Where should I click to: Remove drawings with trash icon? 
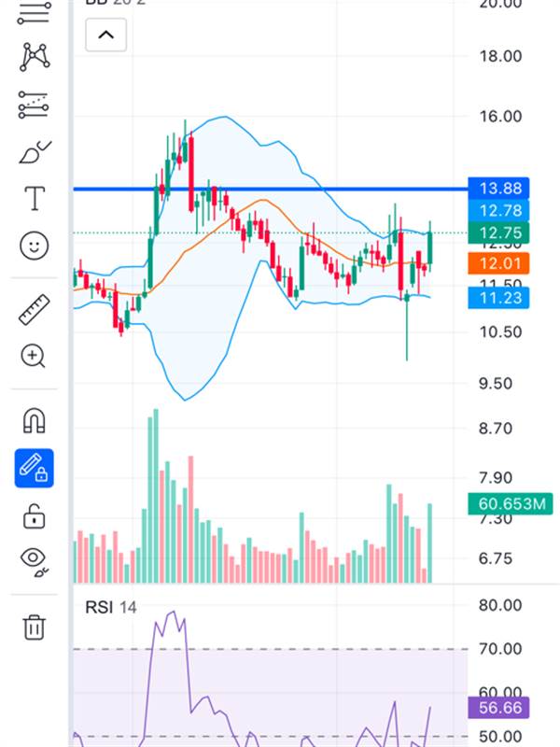pos(35,627)
